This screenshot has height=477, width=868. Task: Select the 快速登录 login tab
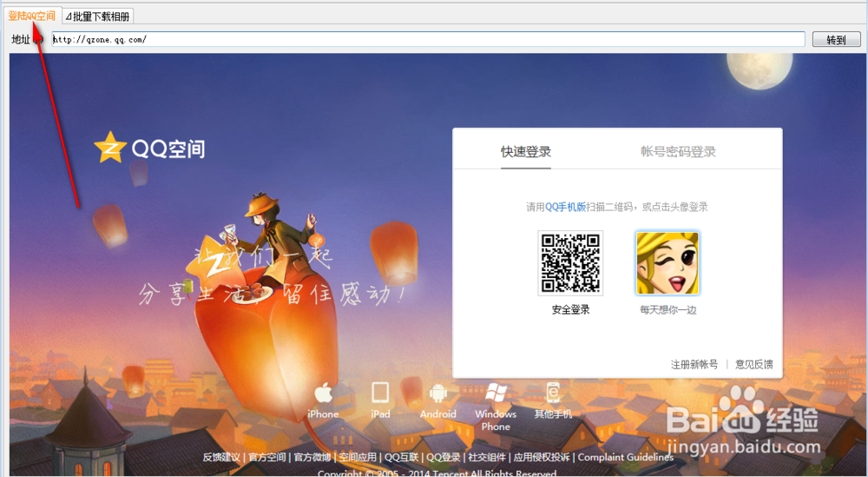[x=526, y=151]
